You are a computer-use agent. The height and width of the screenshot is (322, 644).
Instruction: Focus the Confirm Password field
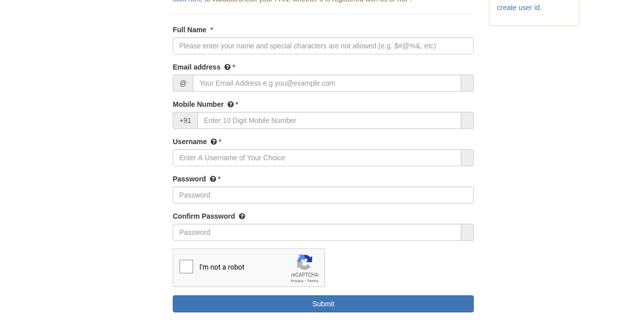coord(317,232)
